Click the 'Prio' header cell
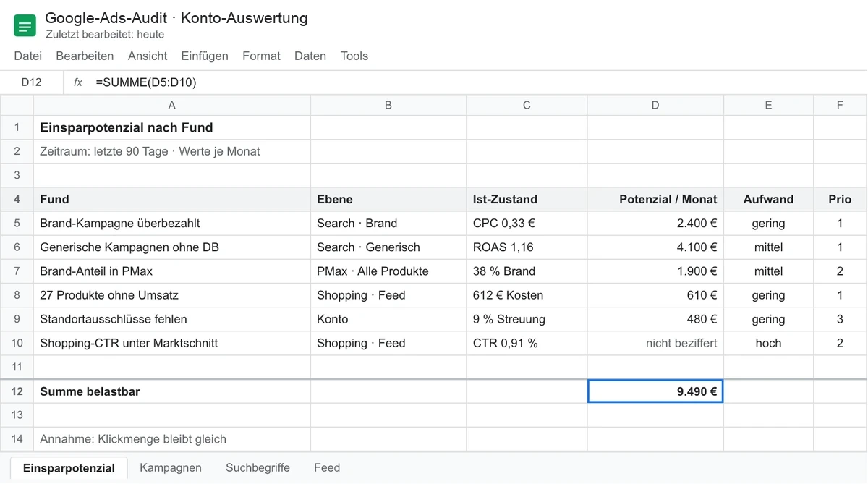Image resolution: width=868 pixels, height=484 pixels. point(840,199)
